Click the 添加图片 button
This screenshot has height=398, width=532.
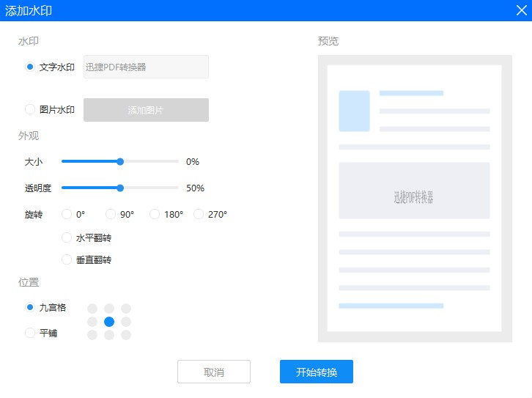tap(146, 110)
